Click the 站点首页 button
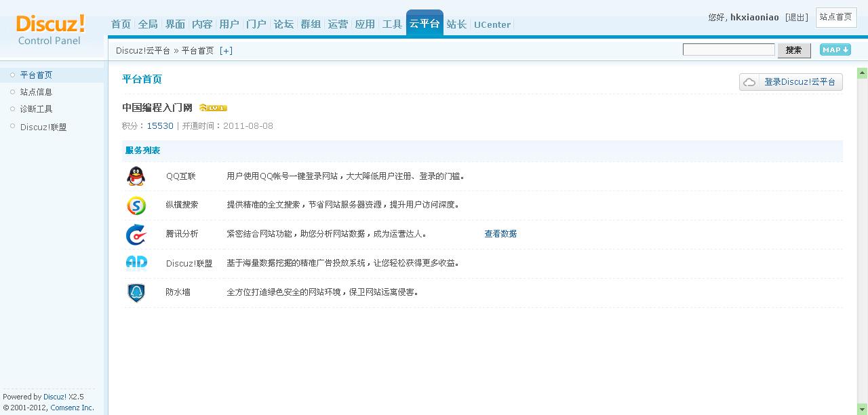Image resolution: width=868 pixels, height=415 pixels. coord(836,18)
